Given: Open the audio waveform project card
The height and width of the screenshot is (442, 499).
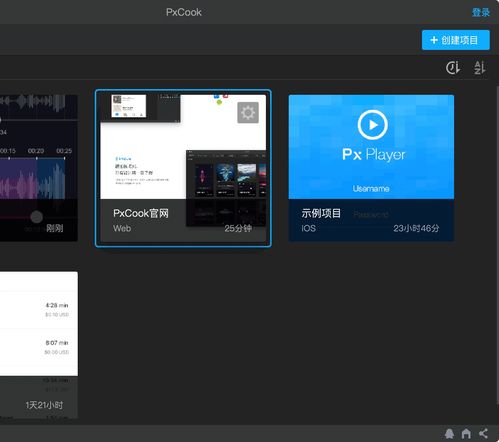Looking at the screenshot, I should pos(39,168).
